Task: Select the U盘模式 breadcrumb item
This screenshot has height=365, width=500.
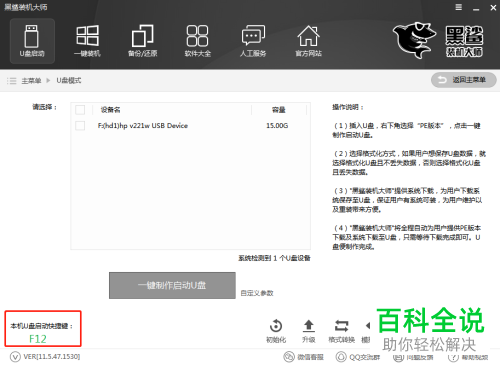Action: pos(69,80)
